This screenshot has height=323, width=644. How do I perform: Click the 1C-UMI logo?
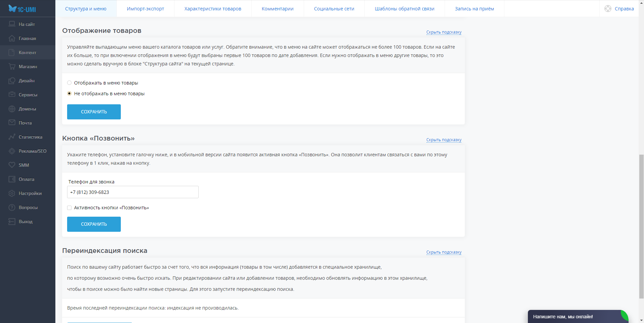click(x=22, y=9)
